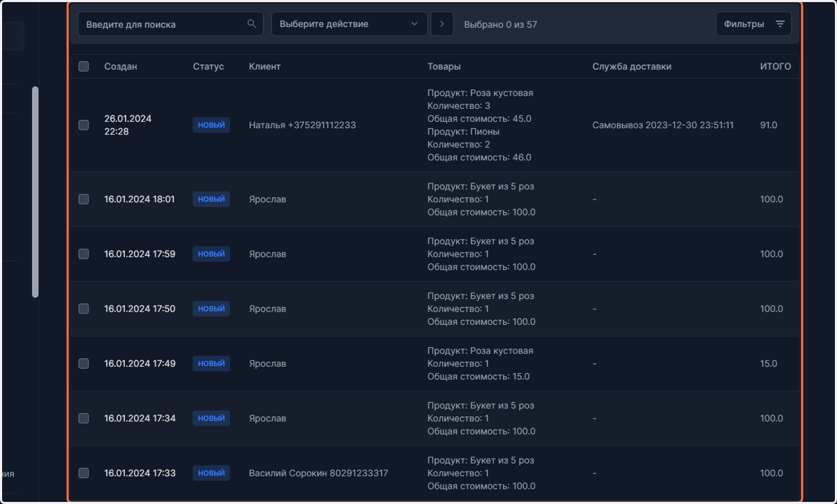
Task: Click the Товары column header
Action: point(444,66)
